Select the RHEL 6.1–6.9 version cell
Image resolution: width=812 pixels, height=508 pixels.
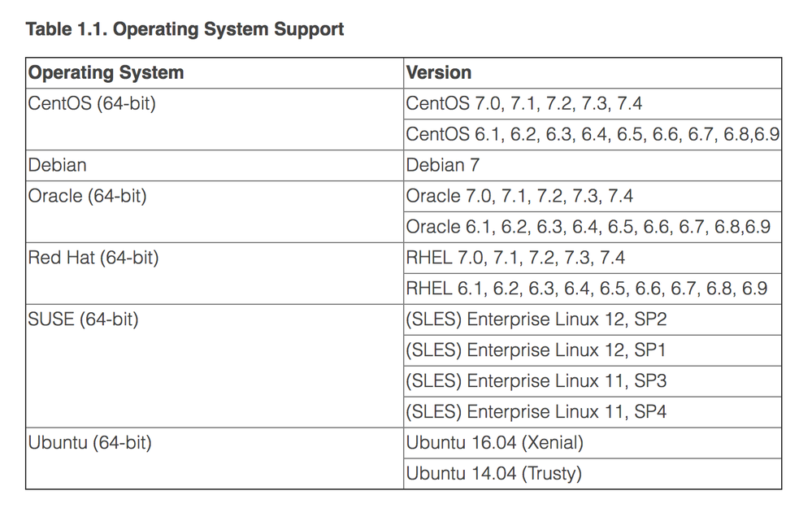click(586, 289)
